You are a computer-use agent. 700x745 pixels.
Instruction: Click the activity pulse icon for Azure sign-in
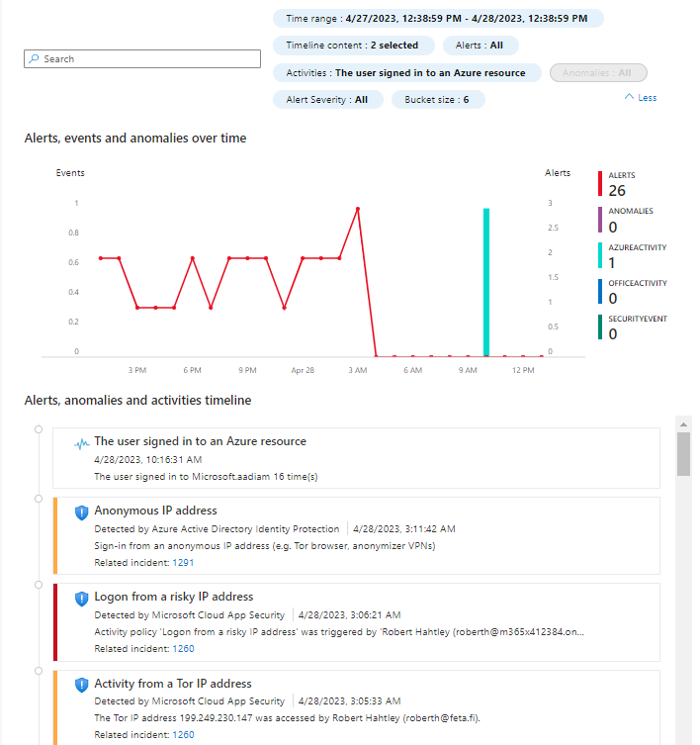click(82, 444)
